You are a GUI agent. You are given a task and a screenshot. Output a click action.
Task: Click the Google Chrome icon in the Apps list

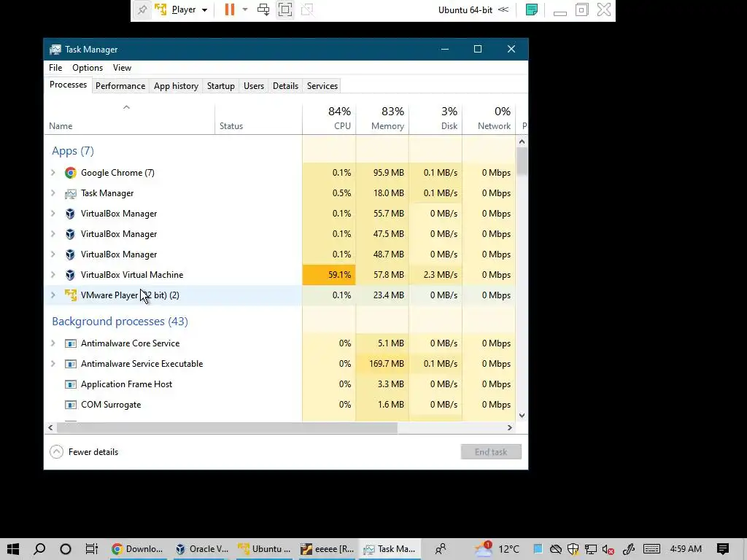(71, 173)
